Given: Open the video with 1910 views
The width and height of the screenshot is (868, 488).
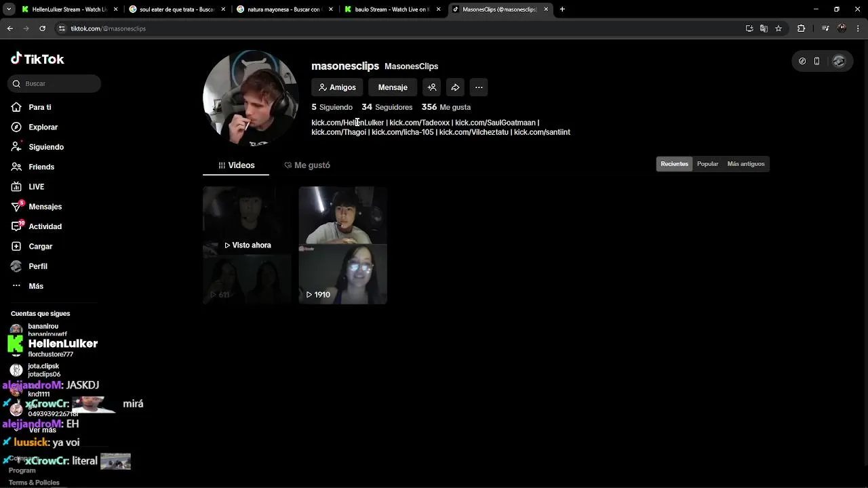Looking at the screenshot, I should (x=343, y=245).
